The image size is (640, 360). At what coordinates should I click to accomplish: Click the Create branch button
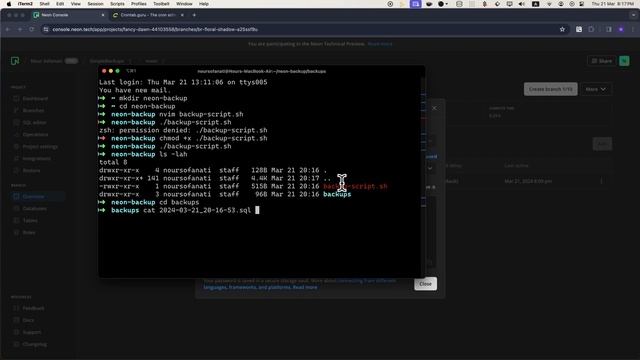click(551, 89)
